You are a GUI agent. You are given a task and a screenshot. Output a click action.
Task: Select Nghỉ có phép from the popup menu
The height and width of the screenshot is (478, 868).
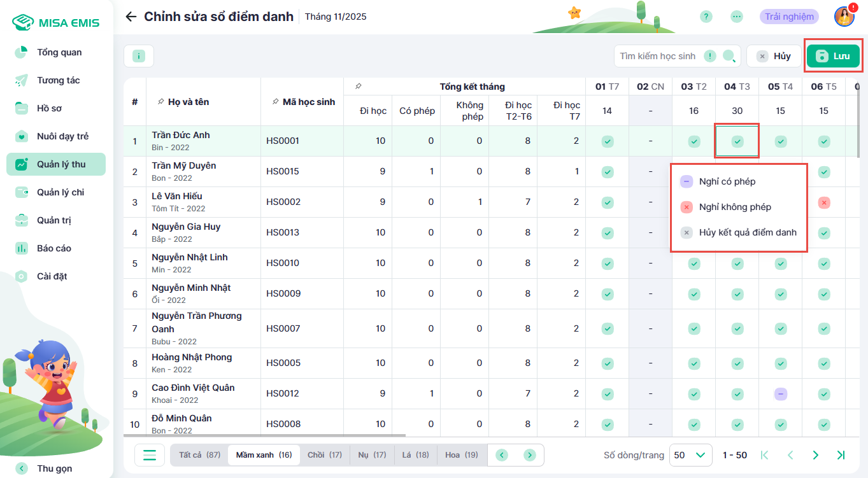[x=727, y=181]
